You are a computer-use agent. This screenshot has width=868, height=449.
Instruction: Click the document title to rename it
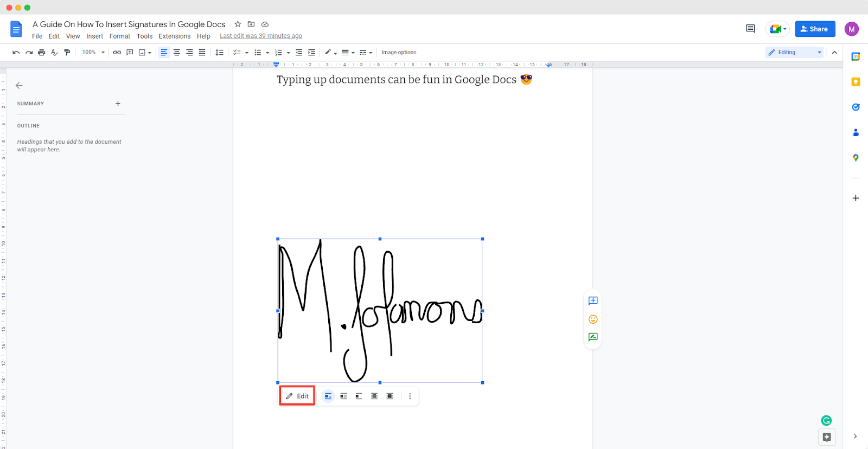click(129, 24)
